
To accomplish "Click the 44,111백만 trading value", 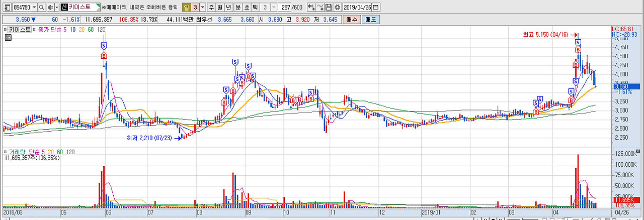I will [x=180, y=20].
